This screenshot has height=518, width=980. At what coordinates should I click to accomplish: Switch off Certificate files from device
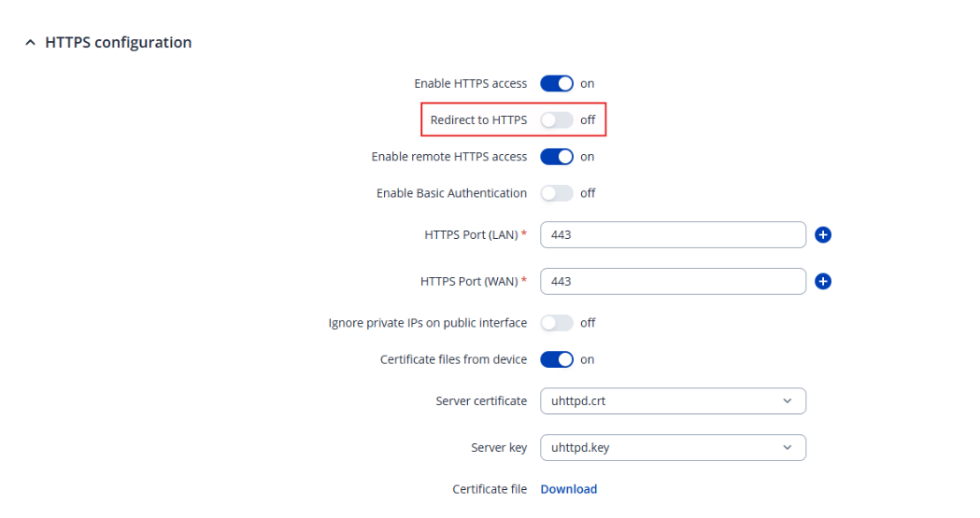(557, 359)
